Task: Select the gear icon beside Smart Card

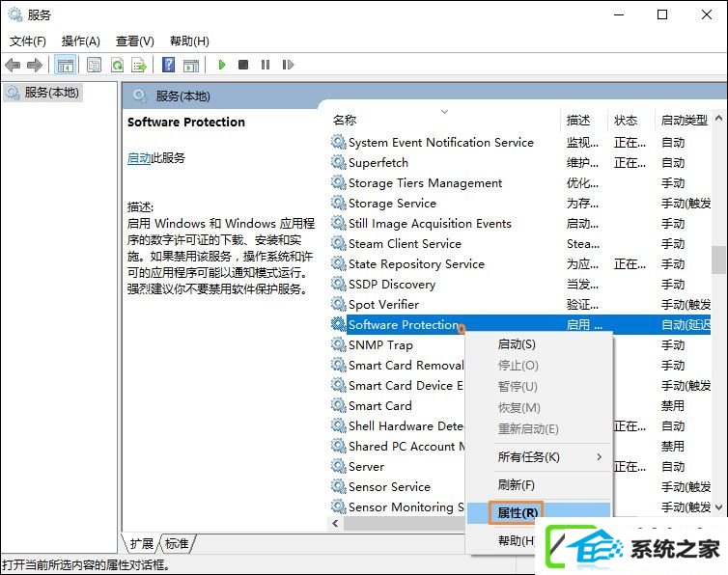Action: click(x=339, y=405)
